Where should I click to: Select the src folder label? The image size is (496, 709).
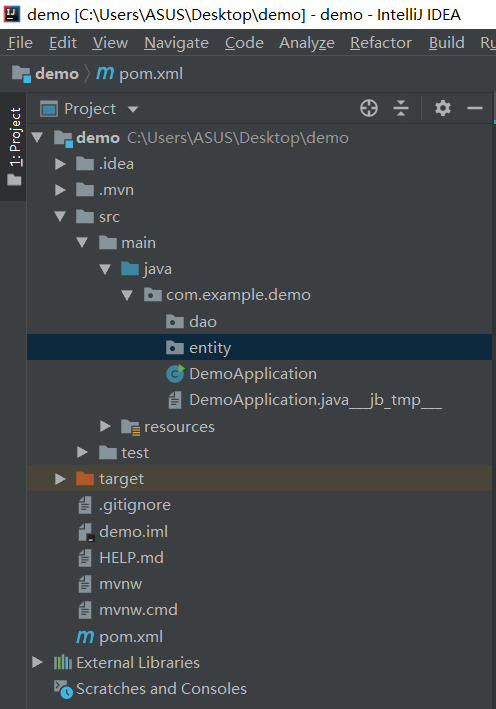click(x=109, y=217)
